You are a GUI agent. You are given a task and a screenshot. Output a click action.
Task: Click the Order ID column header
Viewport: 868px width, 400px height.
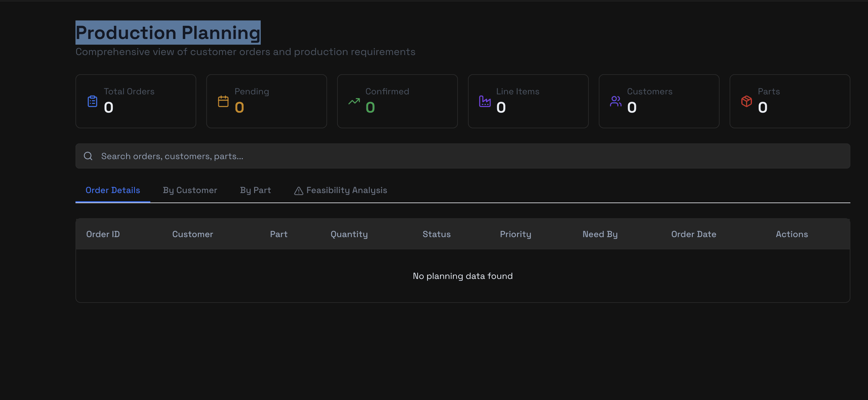click(103, 234)
